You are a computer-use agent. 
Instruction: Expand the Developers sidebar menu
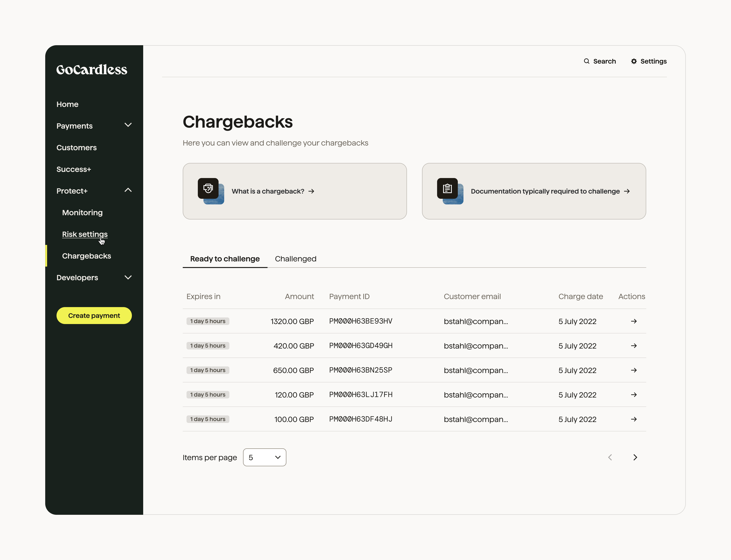point(128,277)
